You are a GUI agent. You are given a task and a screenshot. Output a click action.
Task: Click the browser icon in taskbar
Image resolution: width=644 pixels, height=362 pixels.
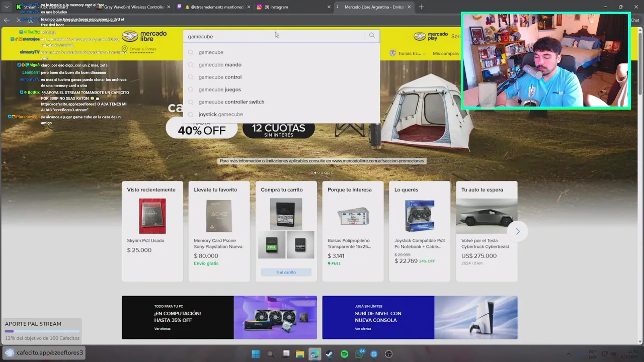coord(314,354)
